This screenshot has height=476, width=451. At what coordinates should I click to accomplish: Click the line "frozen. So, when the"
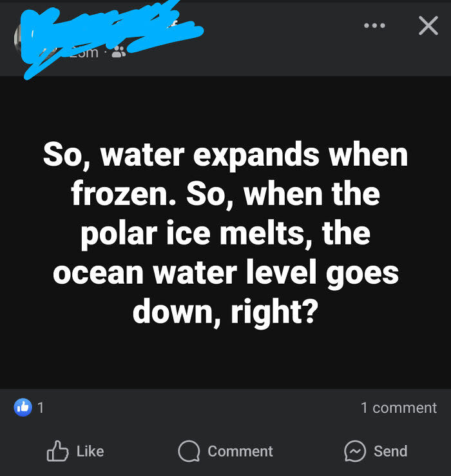[225, 194]
